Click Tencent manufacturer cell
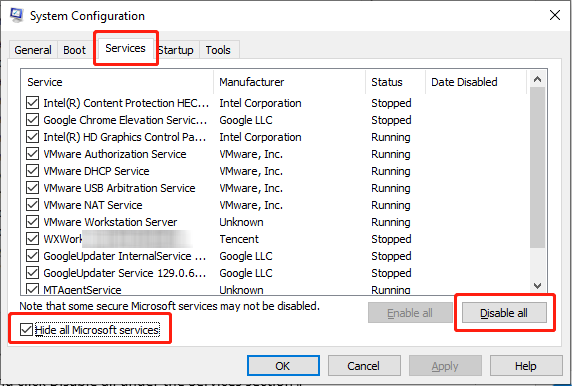 click(x=239, y=239)
